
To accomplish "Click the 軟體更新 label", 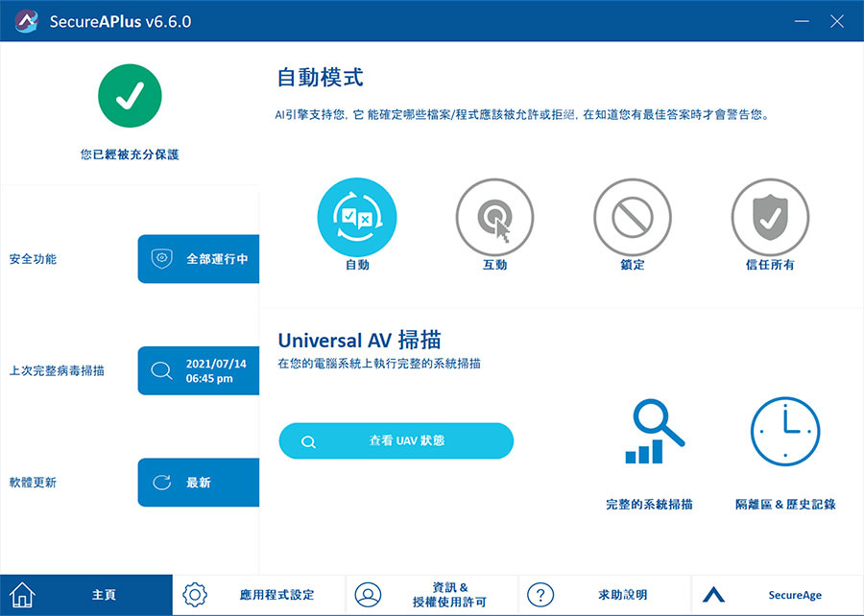I will (33, 483).
